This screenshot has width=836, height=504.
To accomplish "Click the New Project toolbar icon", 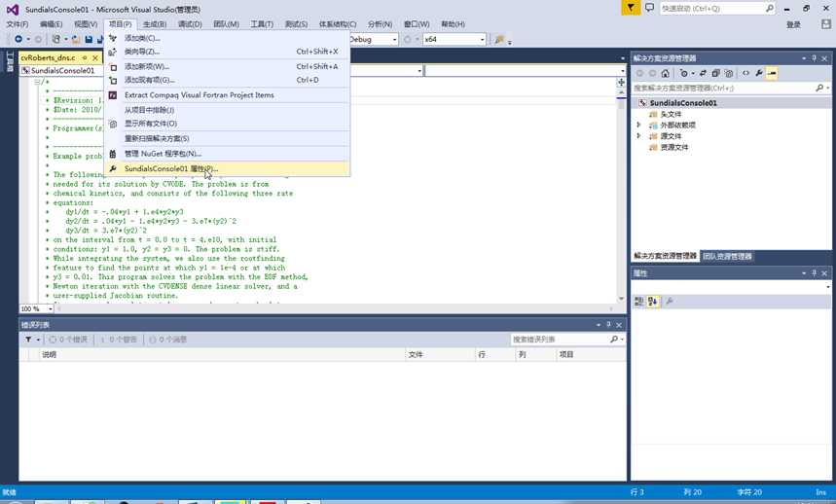I will [56, 40].
